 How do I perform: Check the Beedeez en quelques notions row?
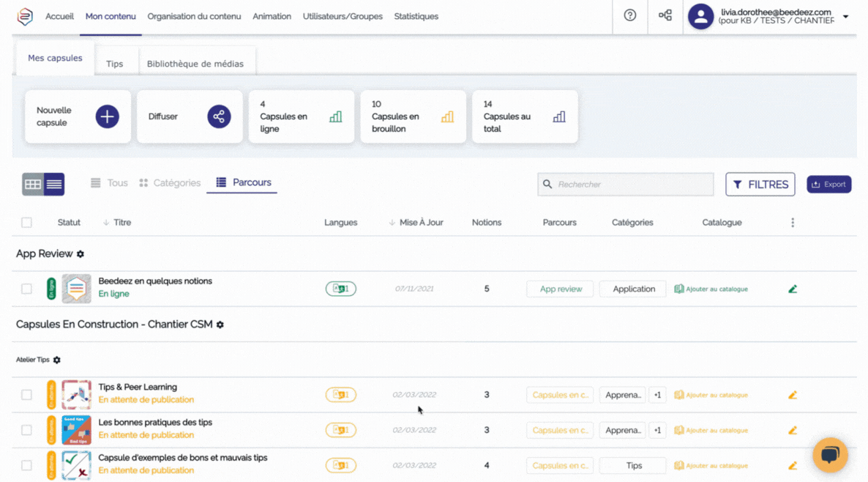(27, 289)
